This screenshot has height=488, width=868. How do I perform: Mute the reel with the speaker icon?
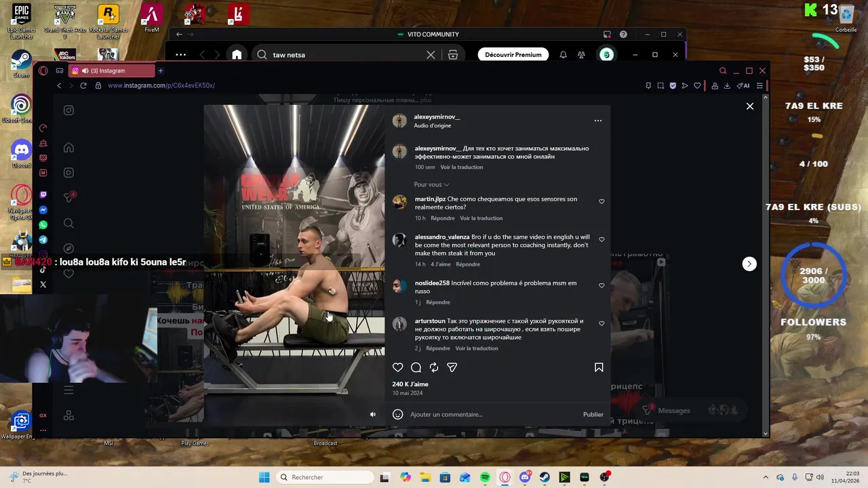[x=372, y=414]
